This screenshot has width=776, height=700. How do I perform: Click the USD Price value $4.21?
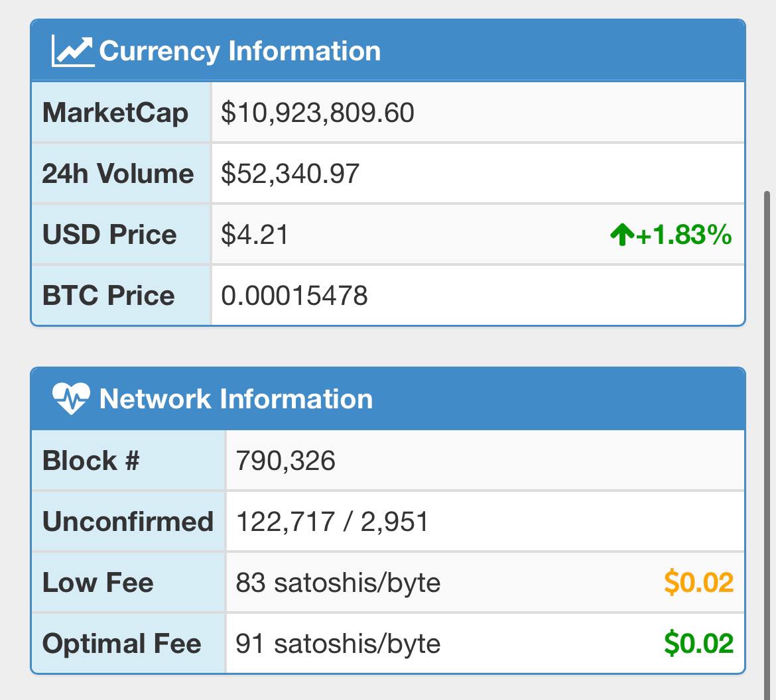255,235
